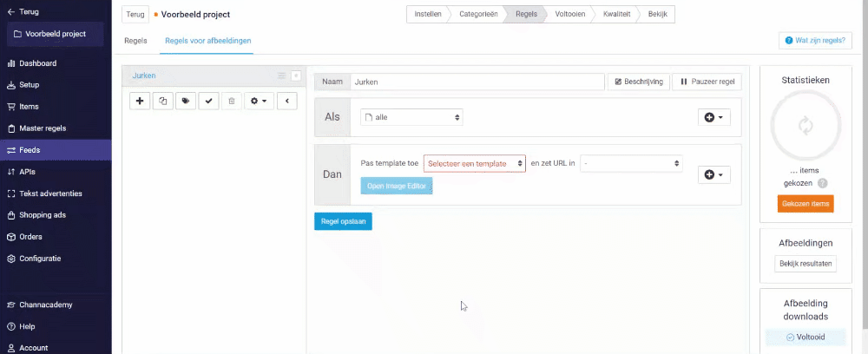The image size is (868, 354).
Task: Go back using the Terug arrow in sidebar
Action: 23,11
